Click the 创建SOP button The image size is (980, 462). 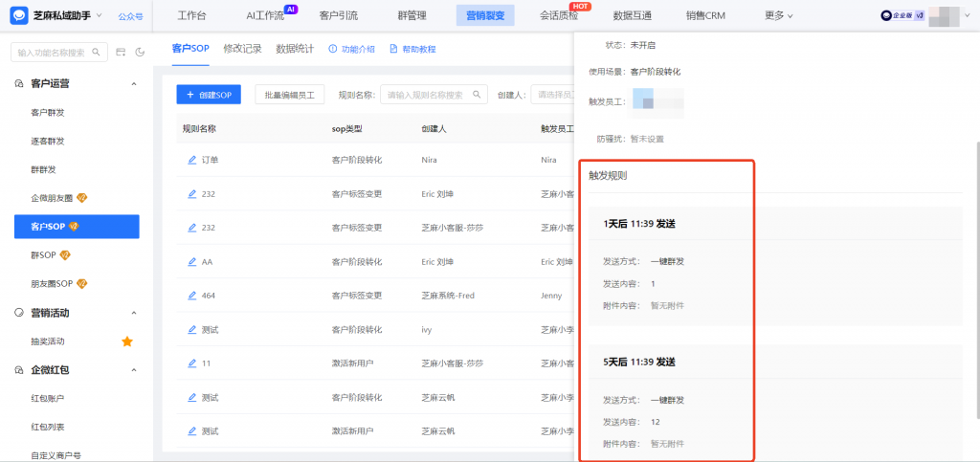[209, 95]
